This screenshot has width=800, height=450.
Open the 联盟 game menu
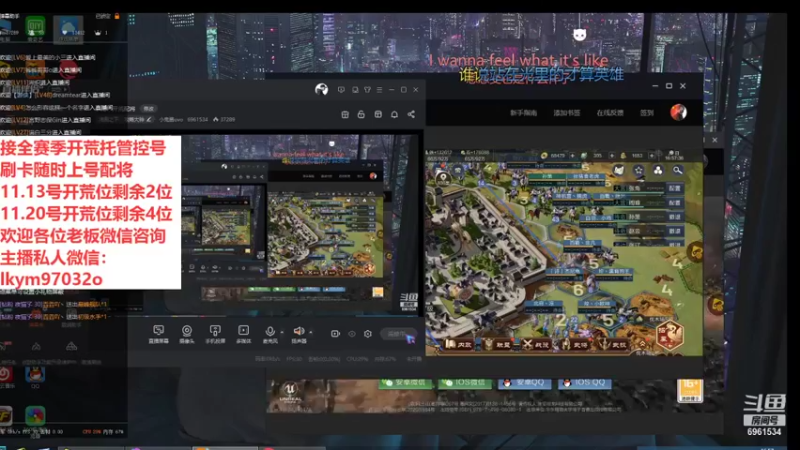(x=498, y=345)
